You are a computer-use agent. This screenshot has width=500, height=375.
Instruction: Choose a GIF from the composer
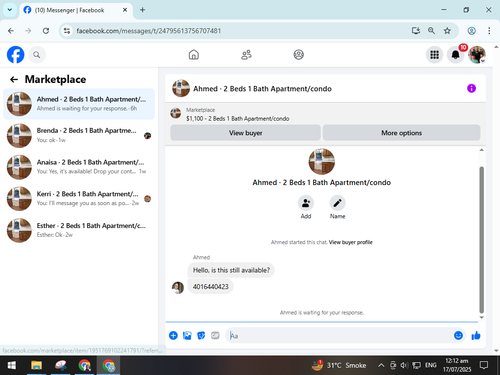(215, 335)
